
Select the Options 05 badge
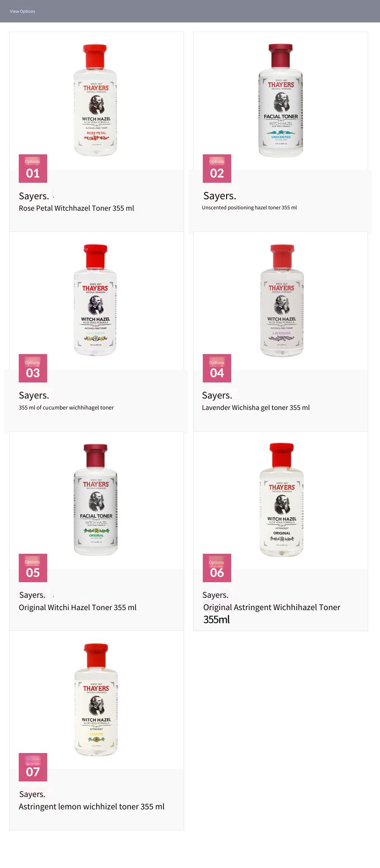pyautogui.click(x=33, y=568)
